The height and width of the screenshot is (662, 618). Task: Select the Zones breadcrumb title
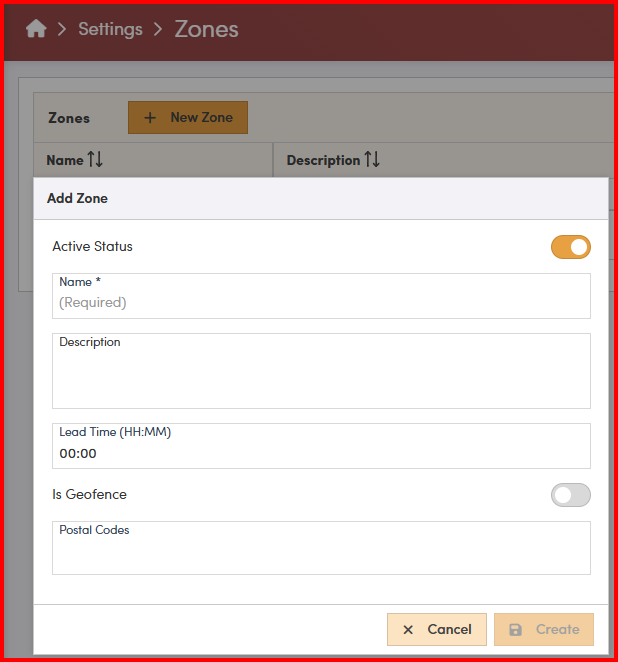click(x=206, y=29)
